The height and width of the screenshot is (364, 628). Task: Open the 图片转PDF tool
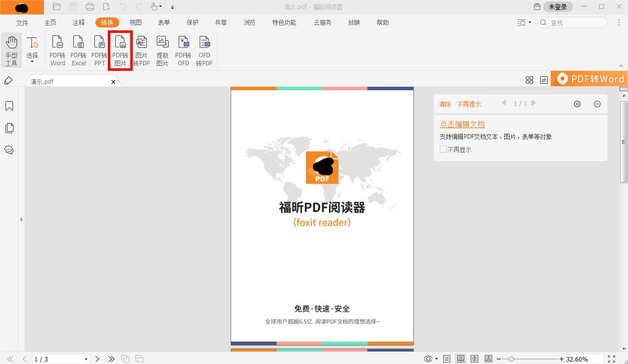pos(141,48)
